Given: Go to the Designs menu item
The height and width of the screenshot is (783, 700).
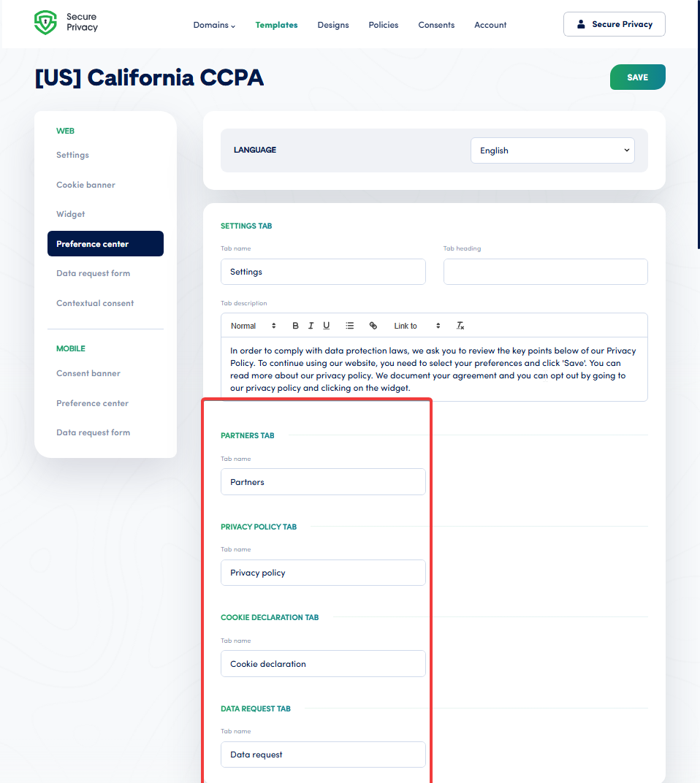Looking at the screenshot, I should tap(333, 25).
